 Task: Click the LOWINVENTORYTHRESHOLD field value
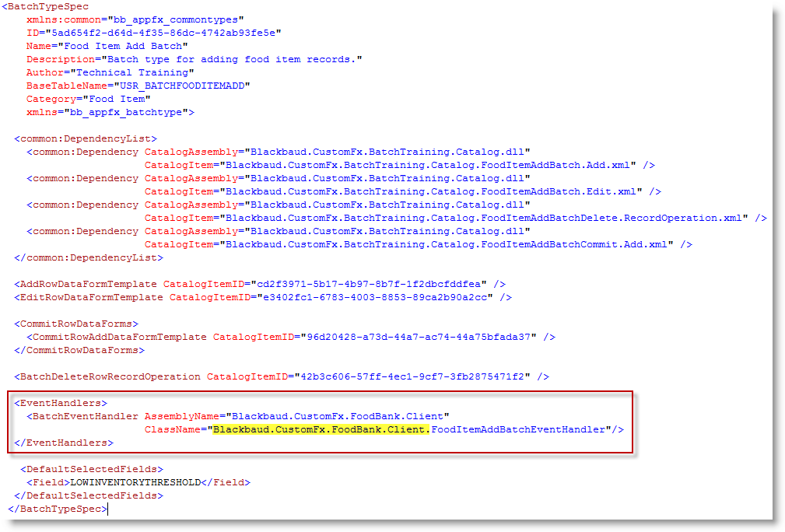(135, 482)
